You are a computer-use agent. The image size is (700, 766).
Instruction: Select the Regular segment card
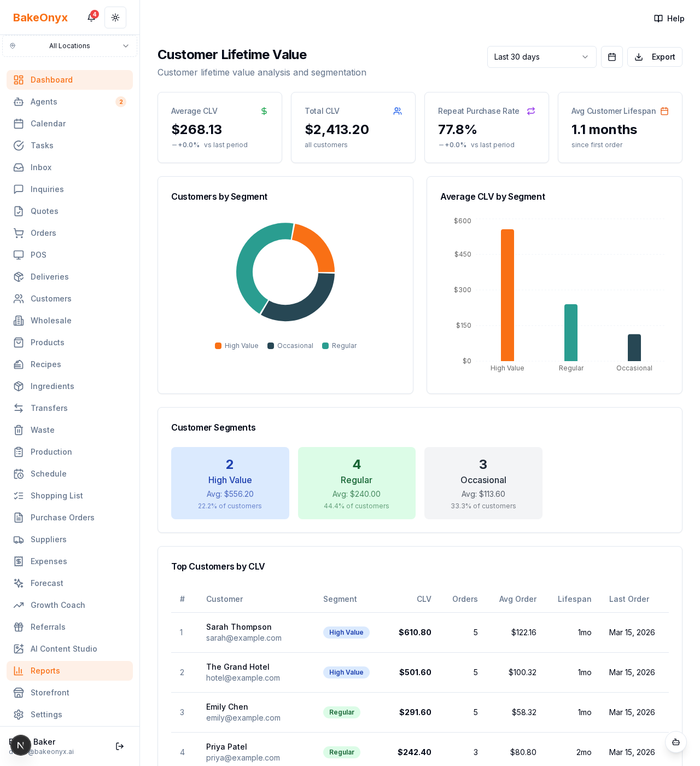tap(357, 483)
